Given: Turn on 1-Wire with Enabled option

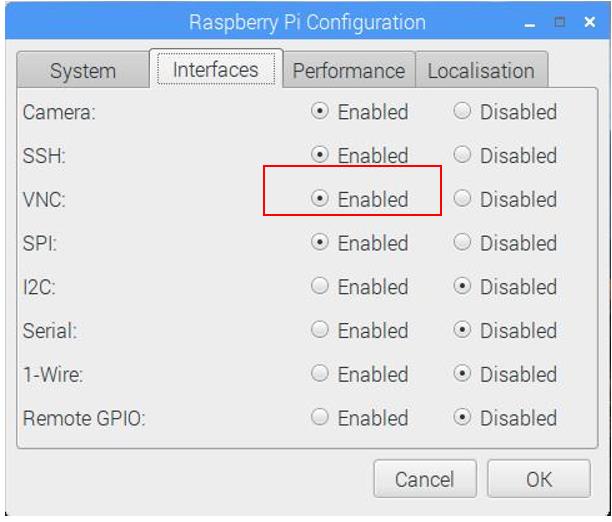Looking at the screenshot, I should pos(320,374).
